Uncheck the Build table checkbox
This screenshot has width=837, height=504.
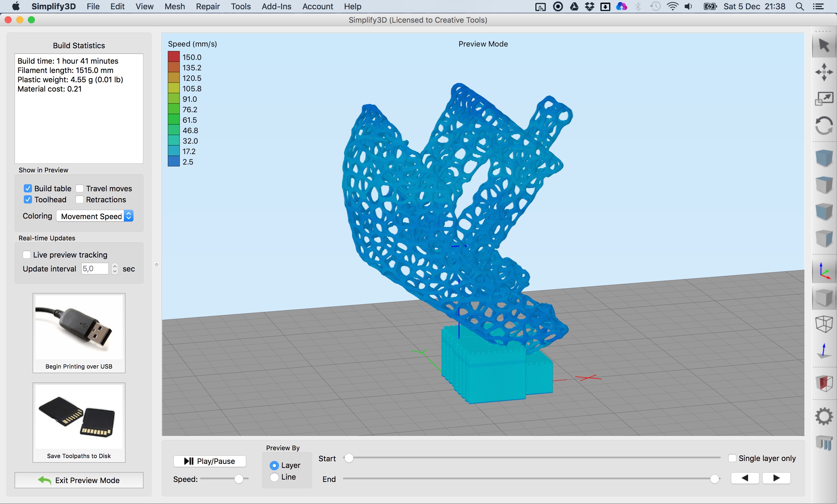28,188
